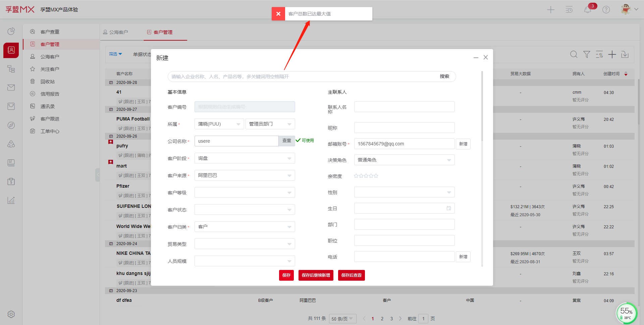Click the dialog's vertical scrollbar

click(482, 107)
